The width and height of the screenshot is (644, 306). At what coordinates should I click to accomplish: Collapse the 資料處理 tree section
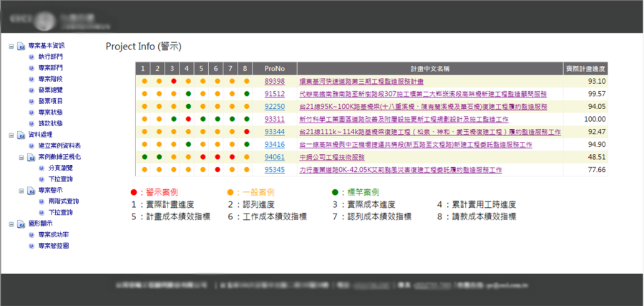click(11, 134)
